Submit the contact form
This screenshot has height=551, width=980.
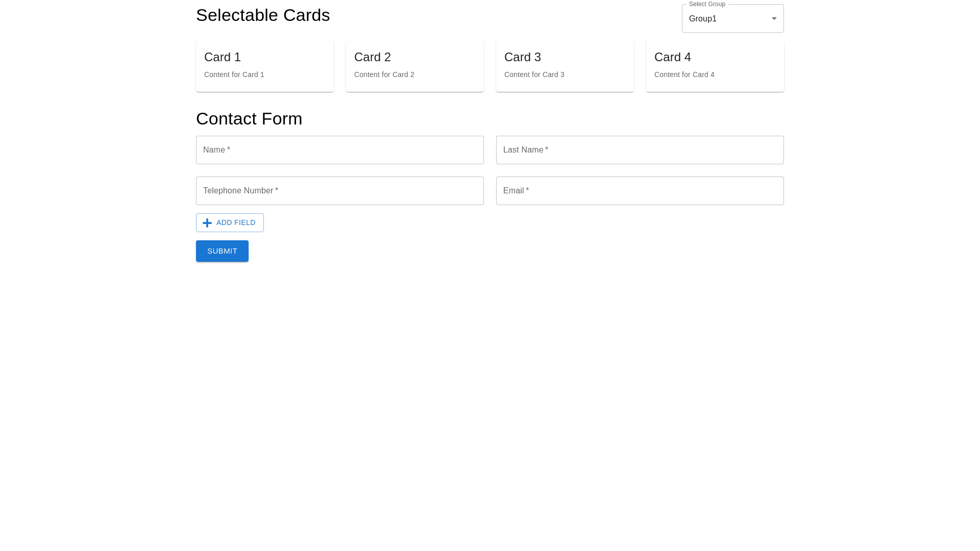(x=222, y=251)
